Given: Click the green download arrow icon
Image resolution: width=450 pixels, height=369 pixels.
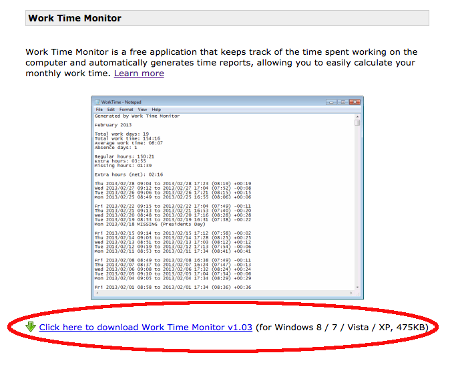Looking at the screenshot, I should (x=30, y=327).
